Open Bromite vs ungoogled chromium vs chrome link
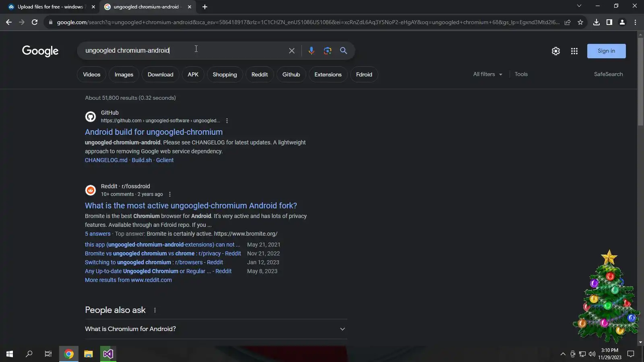Image resolution: width=644 pixels, height=362 pixels. coord(163,253)
